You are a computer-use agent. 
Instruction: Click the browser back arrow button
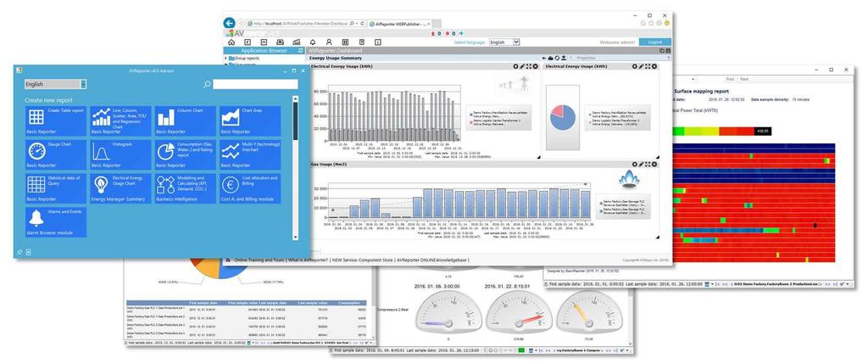click(x=229, y=23)
